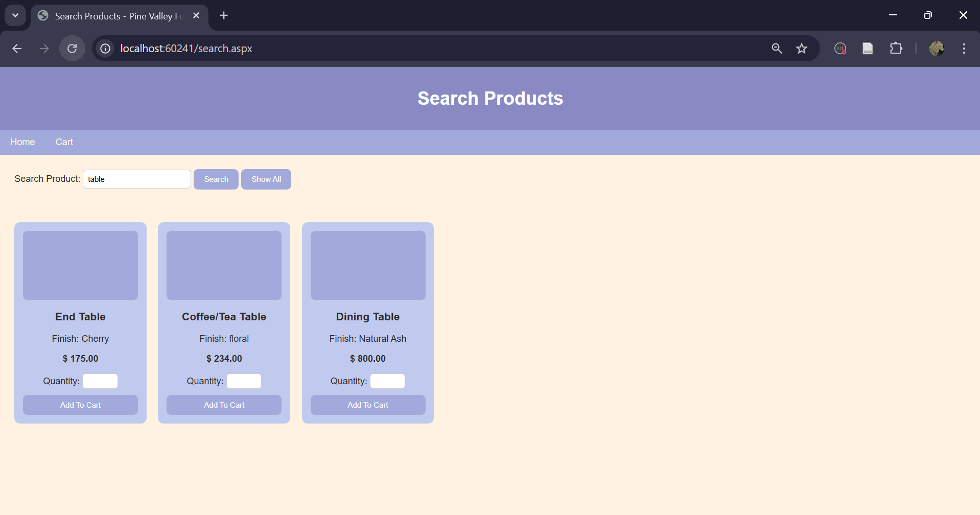The width and height of the screenshot is (980, 515).
Task: Add the Dining Table to cart
Action: (x=367, y=405)
